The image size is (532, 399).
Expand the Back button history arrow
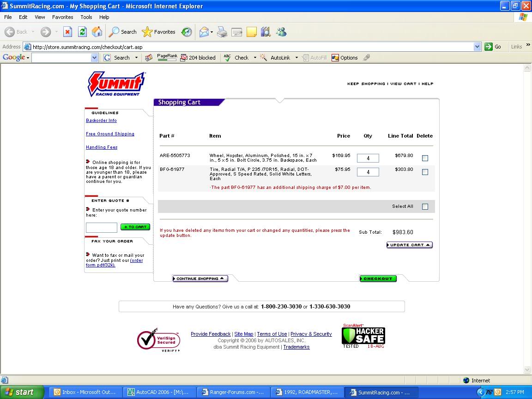click(x=33, y=32)
